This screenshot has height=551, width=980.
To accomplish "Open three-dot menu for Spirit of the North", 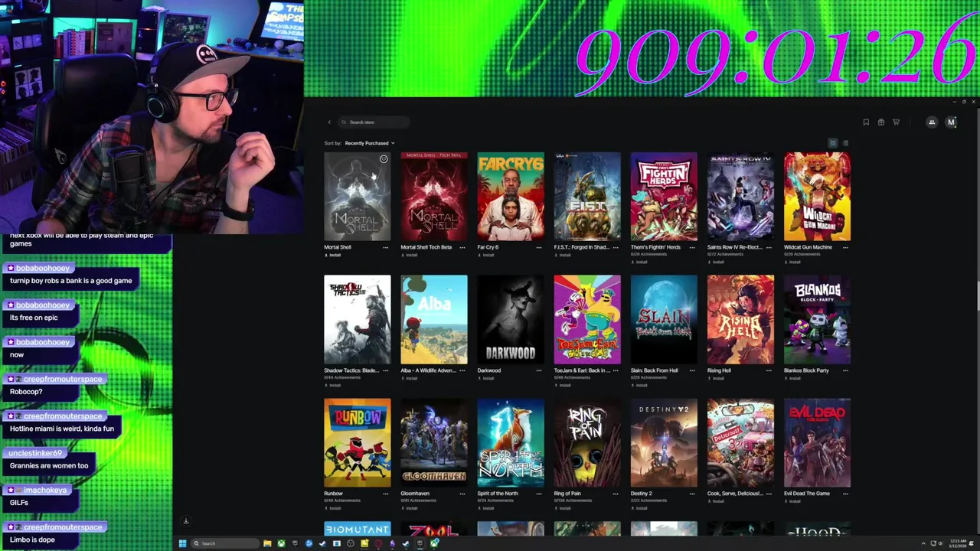I will [x=539, y=494].
